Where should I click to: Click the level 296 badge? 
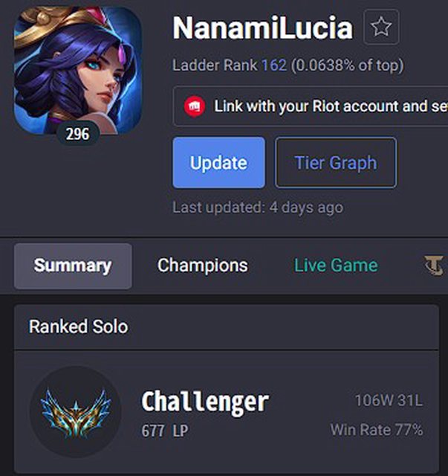pos(78,134)
